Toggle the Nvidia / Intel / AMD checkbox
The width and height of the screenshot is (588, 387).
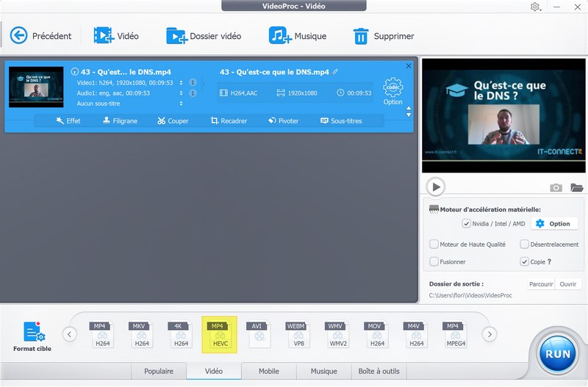[466, 224]
